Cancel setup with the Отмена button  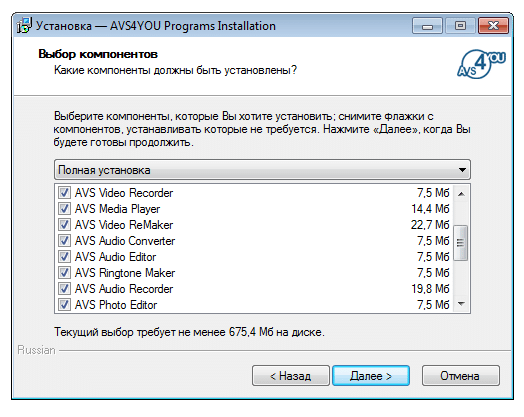461,376
